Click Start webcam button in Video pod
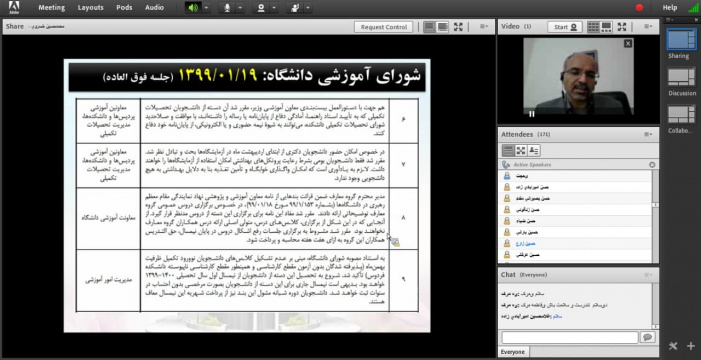 point(565,27)
